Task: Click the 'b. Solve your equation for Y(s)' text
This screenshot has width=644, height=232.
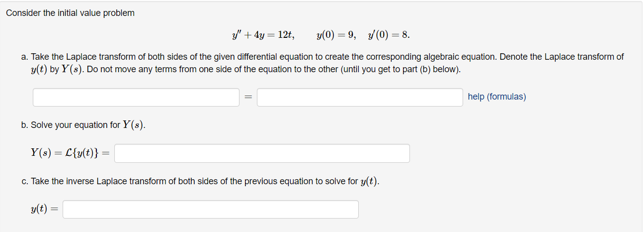Action: pyautogui.click(x=83, y=125)
